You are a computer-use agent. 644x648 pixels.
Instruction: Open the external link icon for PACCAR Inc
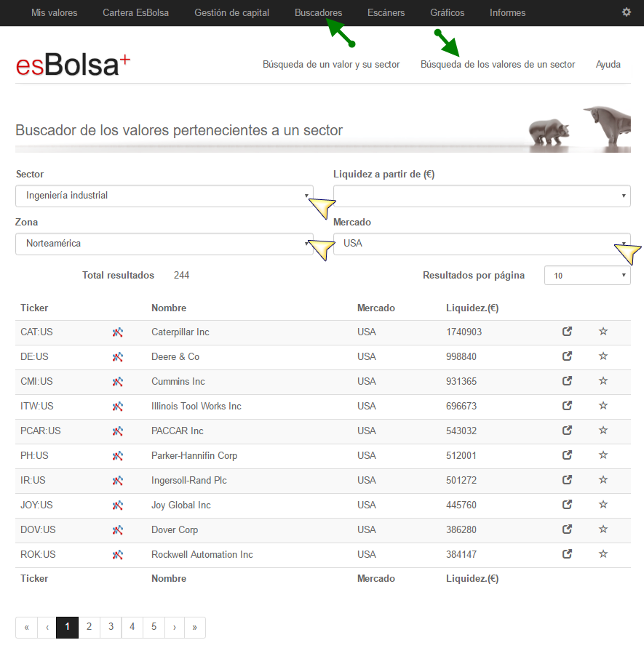(x=567, y=431)
